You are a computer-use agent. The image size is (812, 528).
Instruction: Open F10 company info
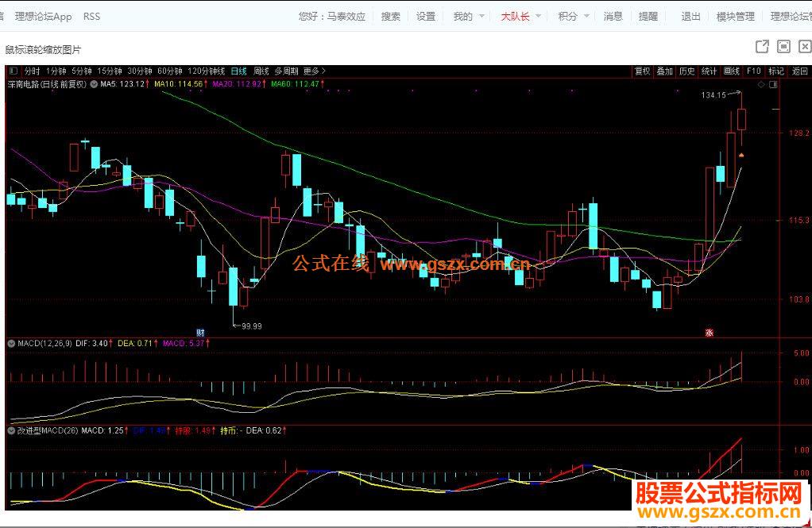(753, 71)
